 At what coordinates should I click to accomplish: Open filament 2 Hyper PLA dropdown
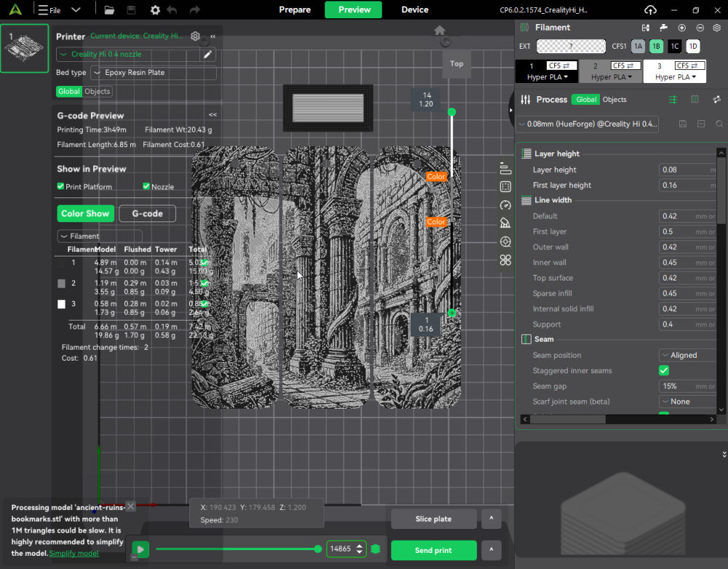click(x=612, y=77)
